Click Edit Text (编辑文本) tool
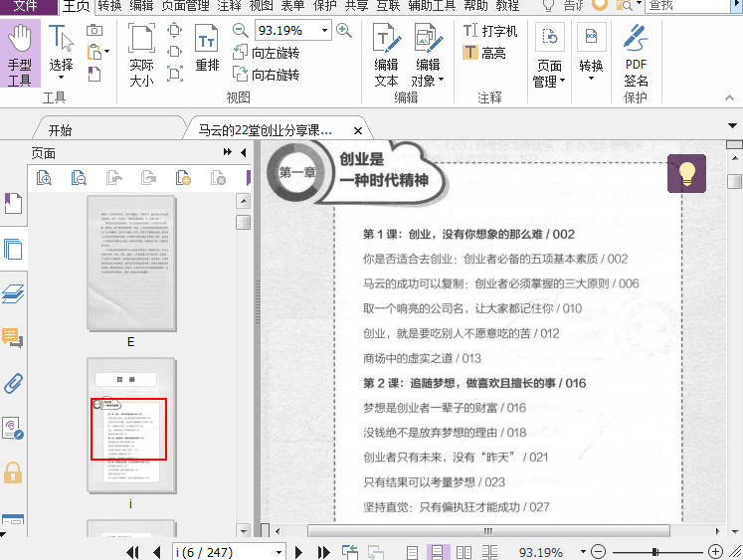 click(386, 55)
